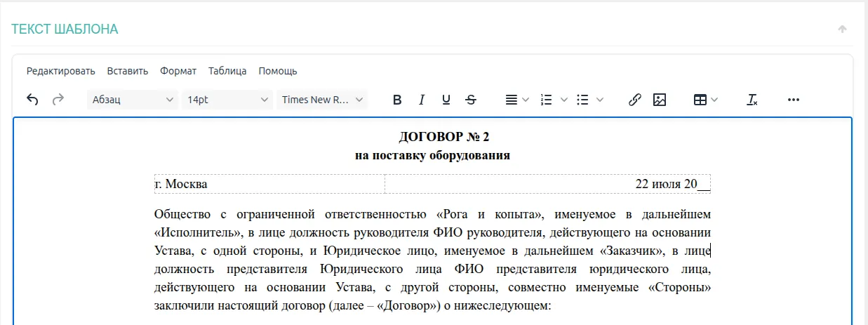Viewport: 868px width, 325px height.
Task: Expand the bullet list style dropdown arrow
Action: pos(600,100)
